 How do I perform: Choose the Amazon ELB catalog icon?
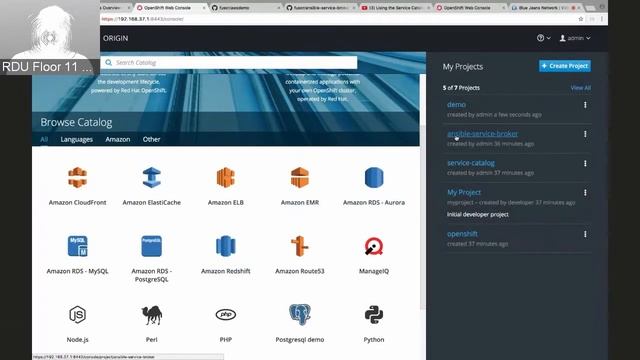226,178
